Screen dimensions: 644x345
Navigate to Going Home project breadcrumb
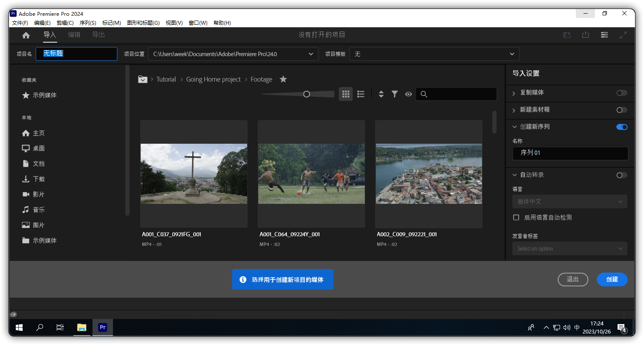point(214,79)
